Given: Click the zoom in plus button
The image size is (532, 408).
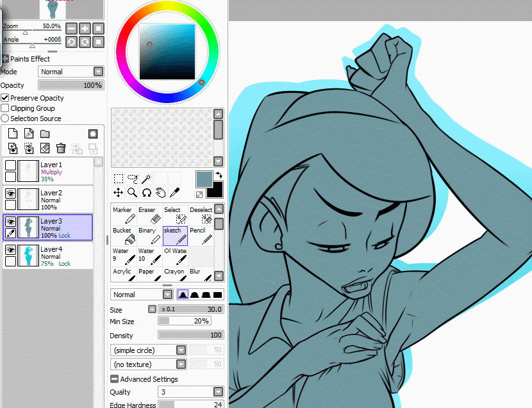Looking at the screenshot, I should pyautogui.click(x=85, y=28).
